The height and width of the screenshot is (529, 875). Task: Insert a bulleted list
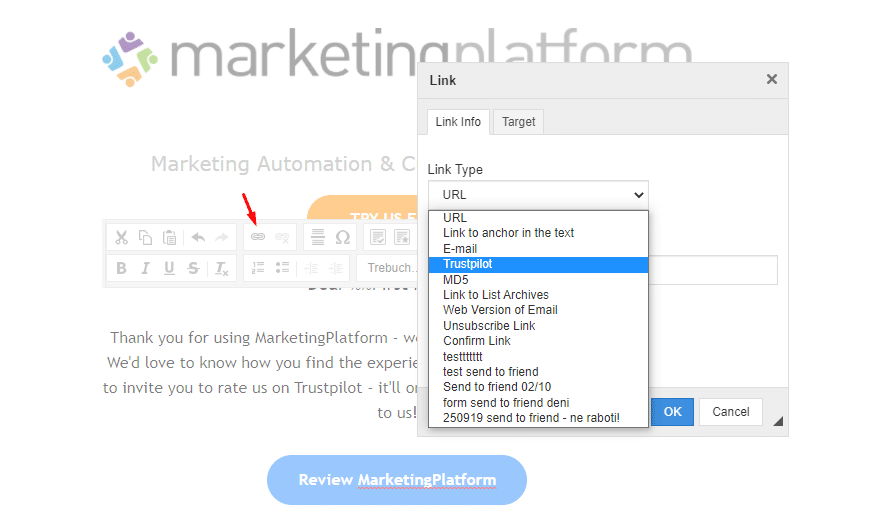[282, 268]
